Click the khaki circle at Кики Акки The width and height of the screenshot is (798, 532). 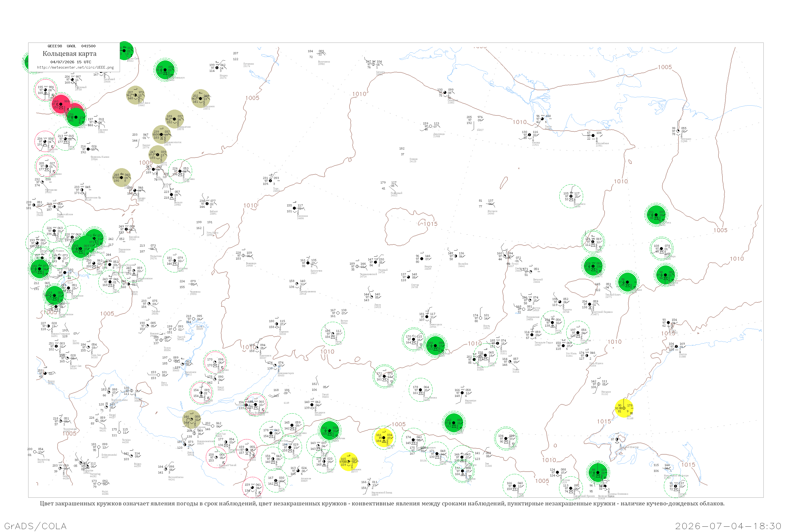pyautogui.click(x=135, y=95)
